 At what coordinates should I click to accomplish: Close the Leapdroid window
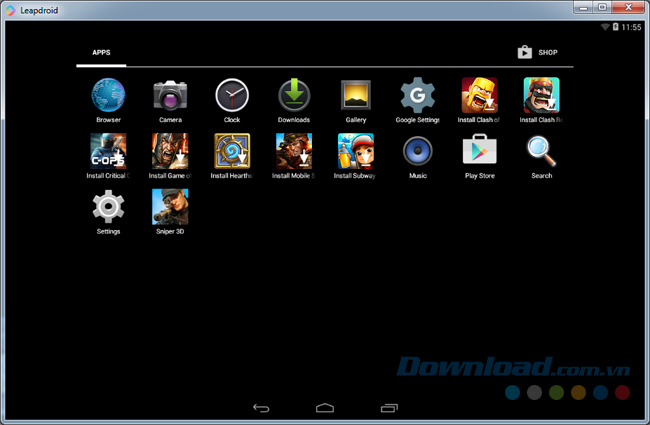point(628,7)
